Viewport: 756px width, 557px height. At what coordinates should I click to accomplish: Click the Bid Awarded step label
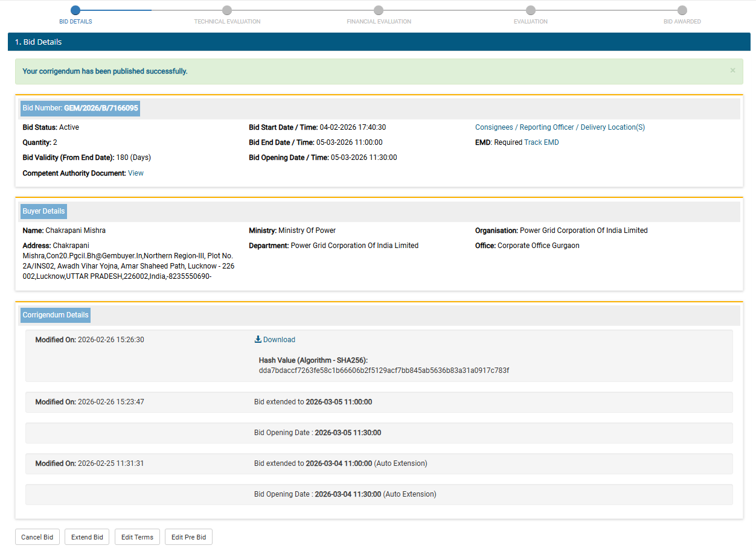click(682, 22)
